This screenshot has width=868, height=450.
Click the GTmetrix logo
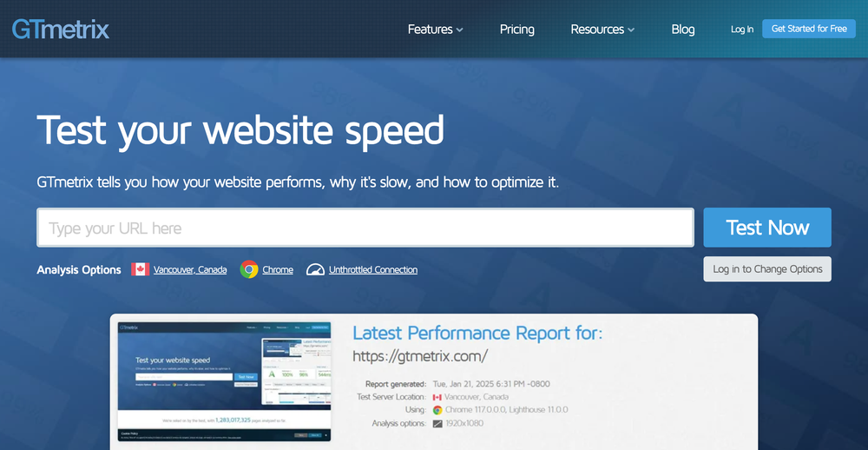click(x=61, y=30)
